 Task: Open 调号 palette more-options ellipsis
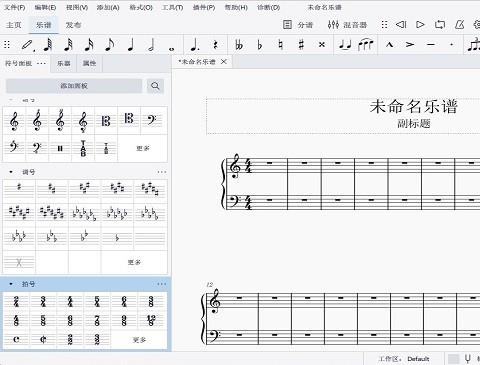[x=162, y=172]
